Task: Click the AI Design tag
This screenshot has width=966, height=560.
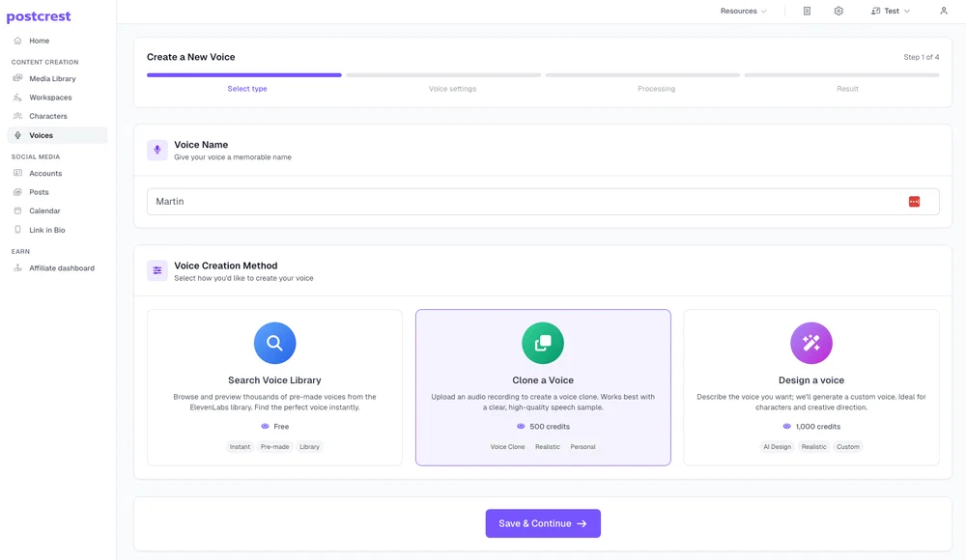Action: tap(777, 447)
